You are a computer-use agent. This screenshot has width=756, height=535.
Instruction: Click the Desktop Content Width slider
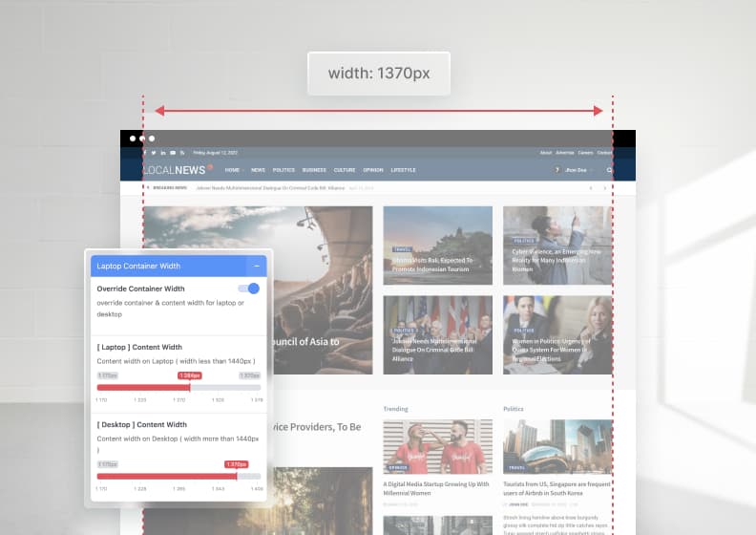coord(178,476)
